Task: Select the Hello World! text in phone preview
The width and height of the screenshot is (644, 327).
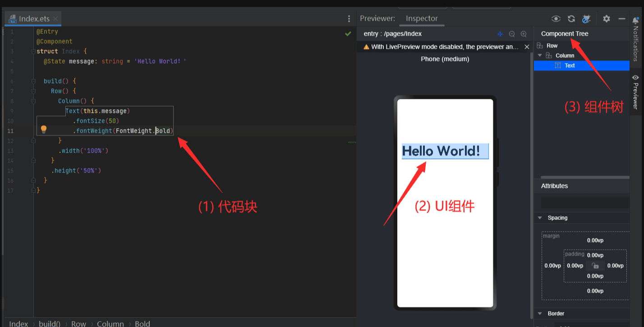Action: point(445,151)
